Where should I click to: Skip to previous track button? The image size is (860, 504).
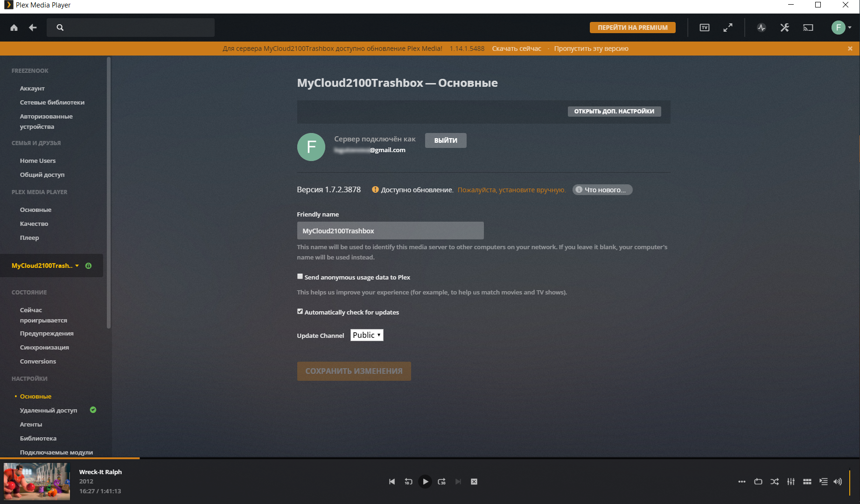point(392,482)
